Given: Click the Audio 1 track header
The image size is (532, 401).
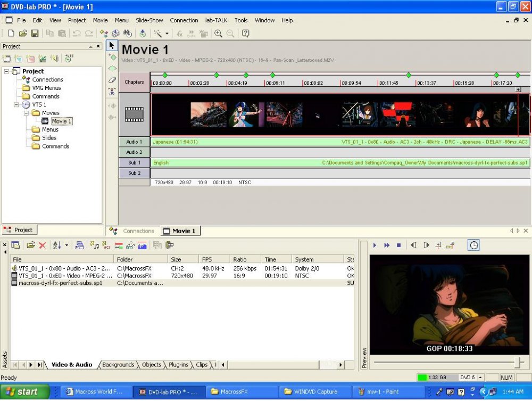Looking at the screenshot, I should (135, 142).
